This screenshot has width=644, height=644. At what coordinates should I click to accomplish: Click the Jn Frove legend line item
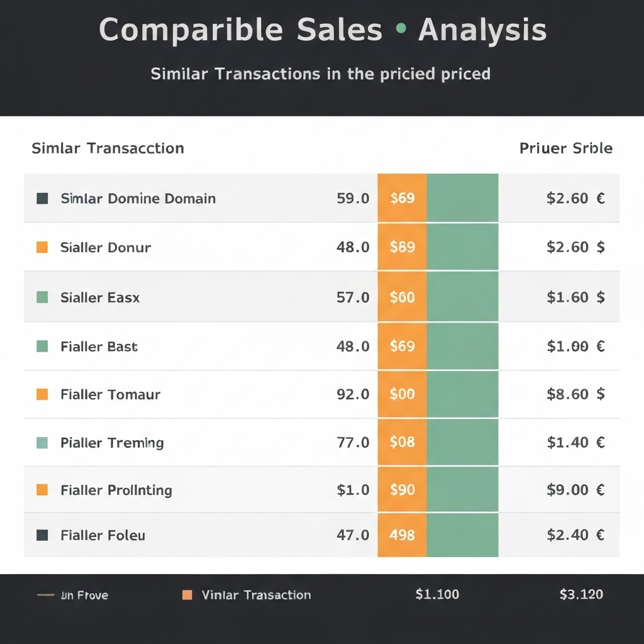(73, 595)
